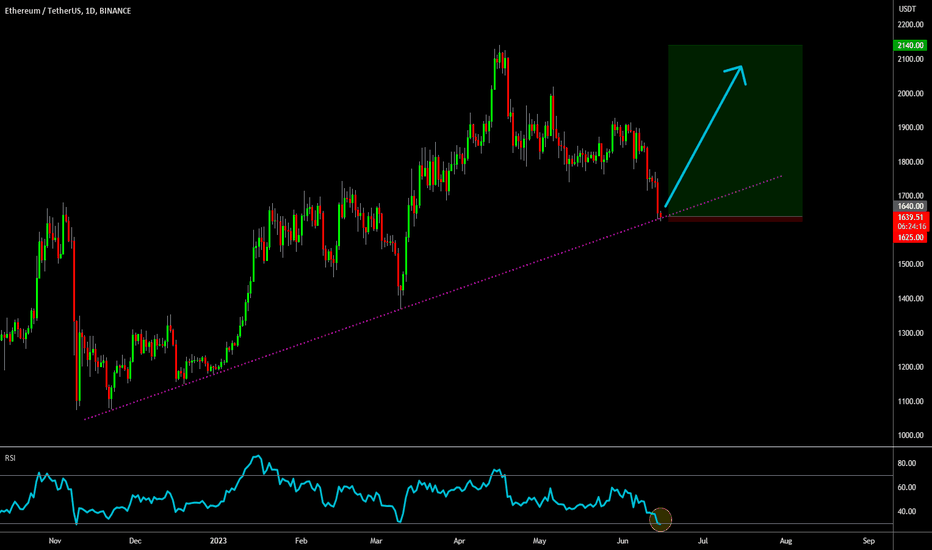Click the Apr label on the time axis
The width and height of the screenshot is (932, 550).
[x=459, y=540]
